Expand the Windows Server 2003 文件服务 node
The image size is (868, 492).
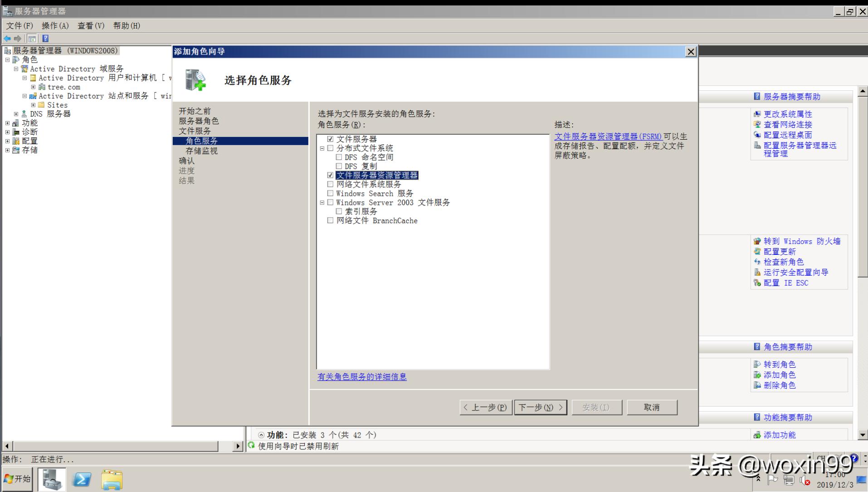click(322, 202)
